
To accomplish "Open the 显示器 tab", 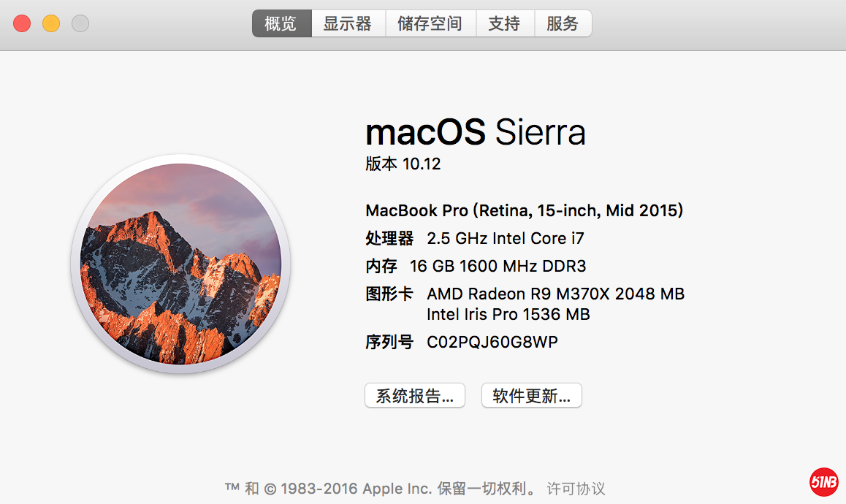I will click(348, 23).
